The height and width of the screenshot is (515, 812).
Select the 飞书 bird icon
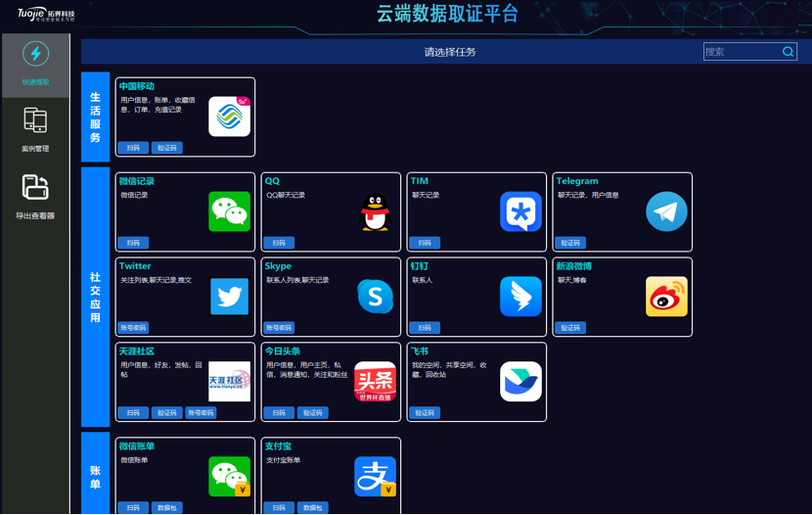click(x=521, y=381)
